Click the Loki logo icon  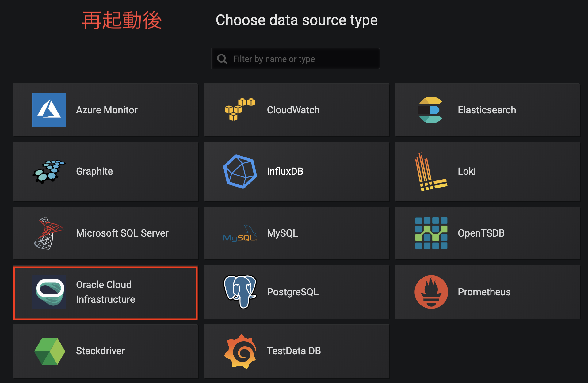tap(431, 172)
